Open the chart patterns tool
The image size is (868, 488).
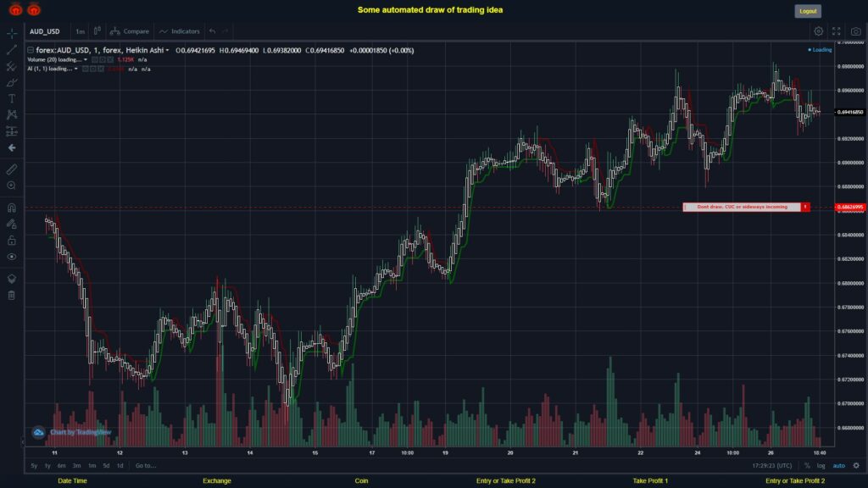[x=12, y=114]
